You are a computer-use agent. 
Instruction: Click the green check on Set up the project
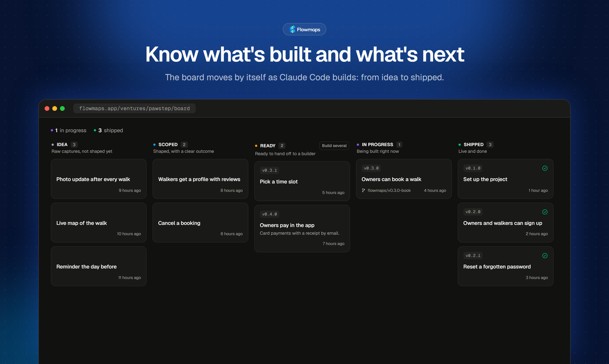[x=545, y=168]
